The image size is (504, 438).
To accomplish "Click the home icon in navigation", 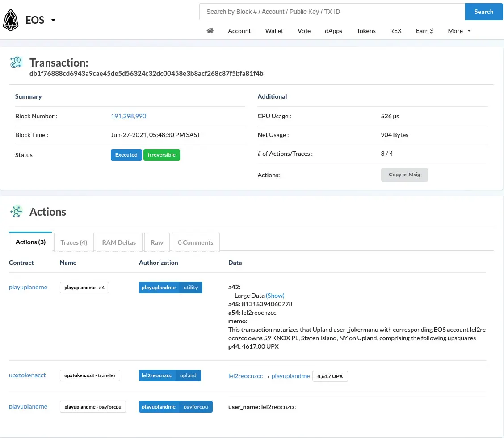I will coord(210,31).
